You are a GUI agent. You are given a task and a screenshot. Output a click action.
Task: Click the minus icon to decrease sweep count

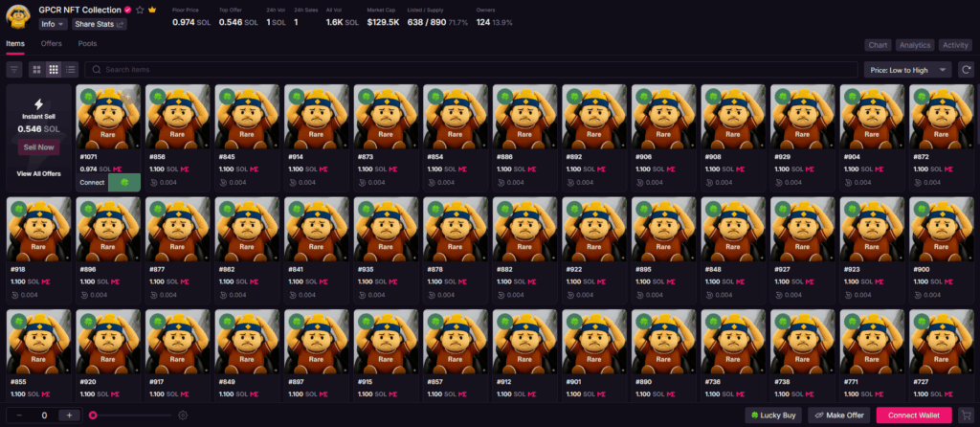(x=19, y=416)
